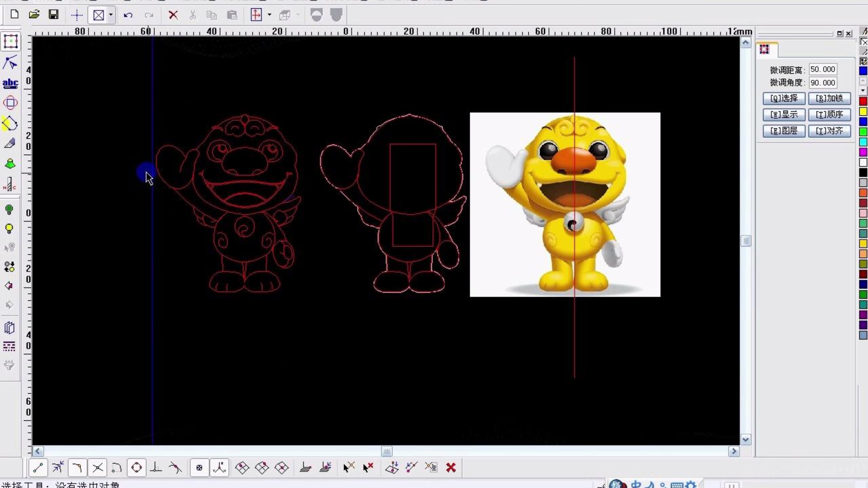Toggle endpoint snap in bottom toolbar
Viewport: 868px width, 488px height.
coord(38,468)
